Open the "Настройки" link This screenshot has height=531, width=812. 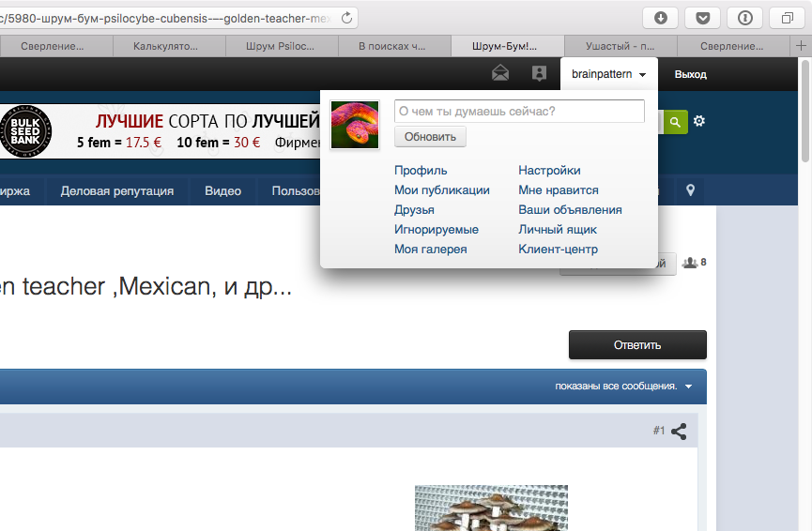point(549,170)
